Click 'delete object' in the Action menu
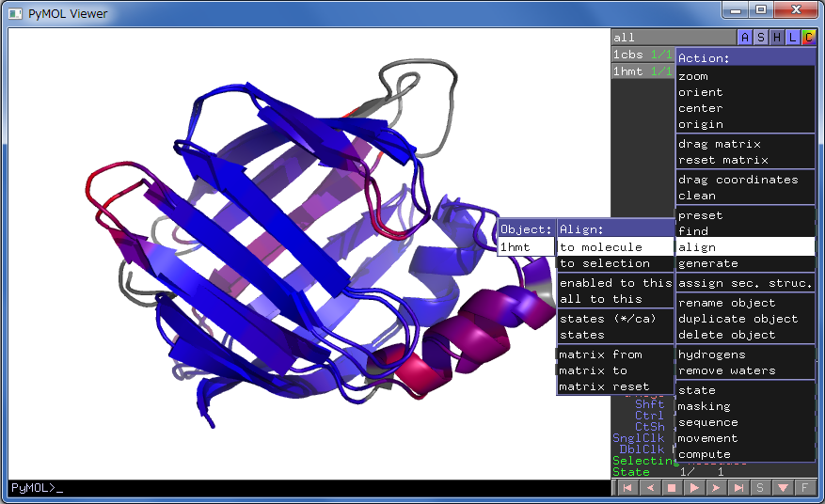The image size is (825, 504). click(x=726, y=335)
